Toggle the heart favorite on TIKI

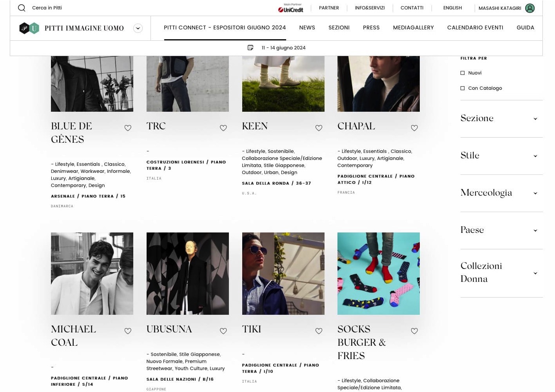[x=319, y=331]
